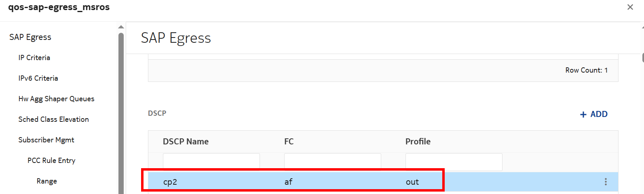644x194 pixels.
Task: Open Hw Agg Shaper Queues section
Action: (56, 99)
